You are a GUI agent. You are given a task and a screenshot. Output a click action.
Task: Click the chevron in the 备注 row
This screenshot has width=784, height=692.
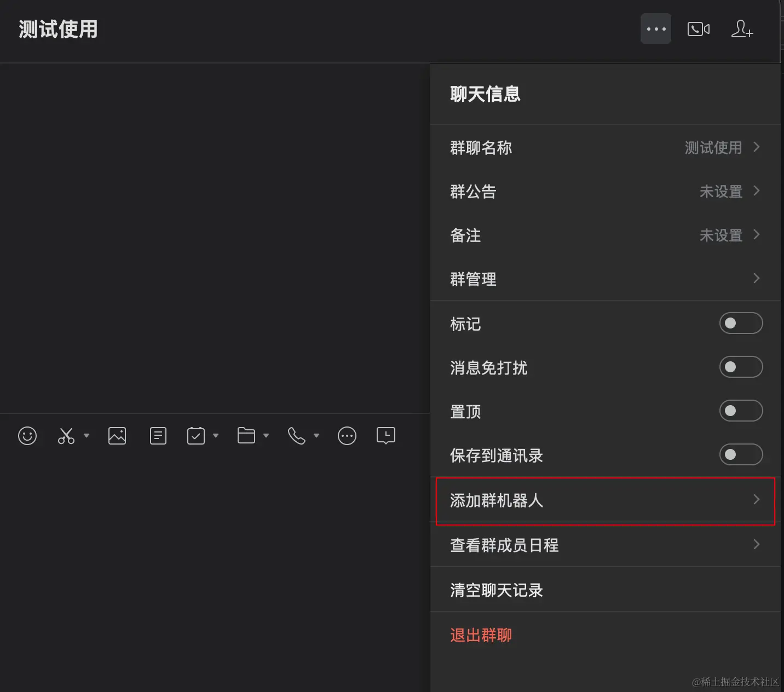757,234
